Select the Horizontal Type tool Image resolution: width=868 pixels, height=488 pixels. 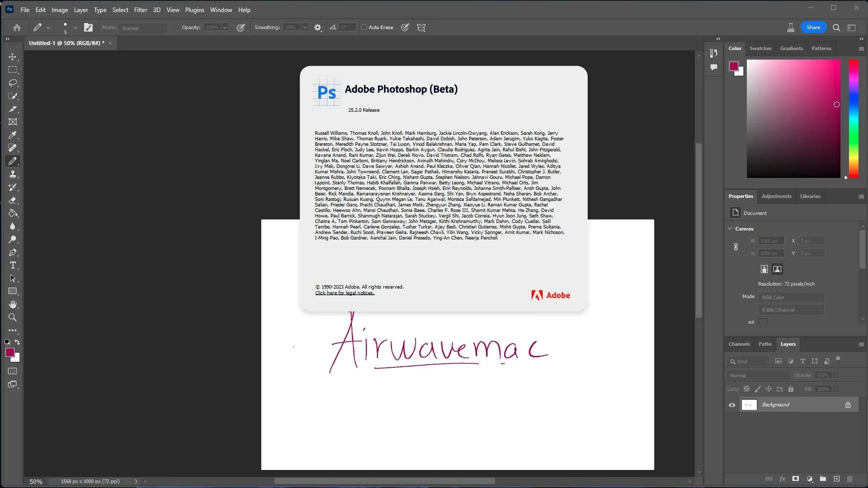click(13, 266)
